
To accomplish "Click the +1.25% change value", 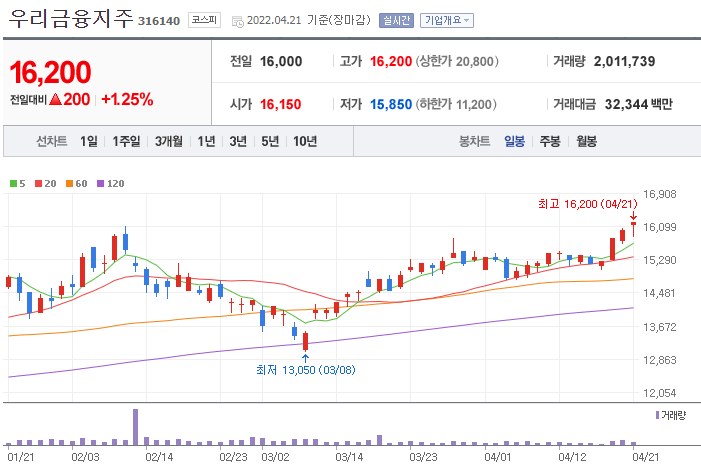I will [127, 99].
